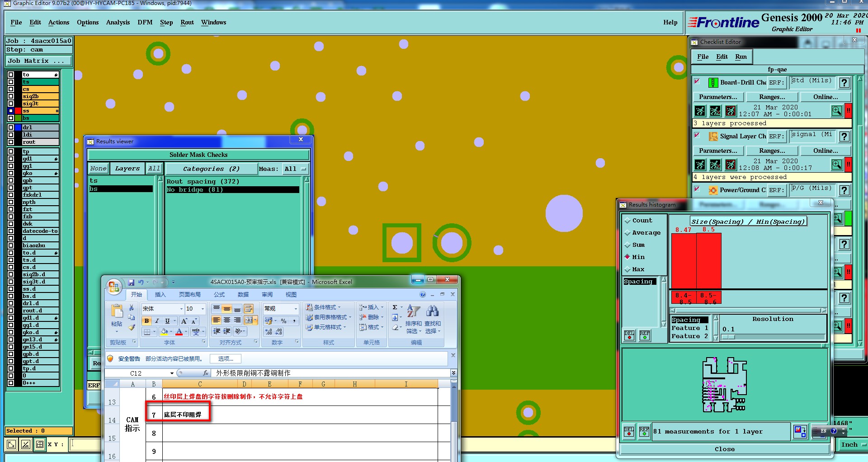Click the Fill Color yellow bucket swatch
This screenshot has width=868, height=462.
[x=164, y=332]
